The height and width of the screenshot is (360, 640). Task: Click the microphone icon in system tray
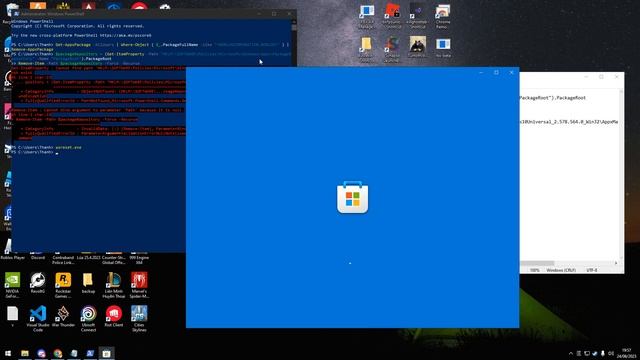603,353
